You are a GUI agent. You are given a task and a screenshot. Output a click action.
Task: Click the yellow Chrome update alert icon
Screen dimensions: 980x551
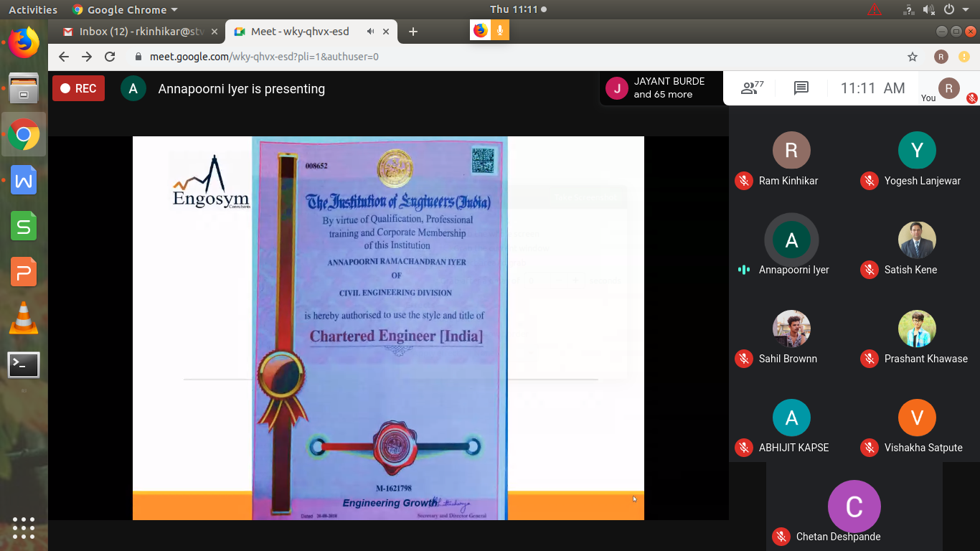pyautogui.click(x=964, y=57)
